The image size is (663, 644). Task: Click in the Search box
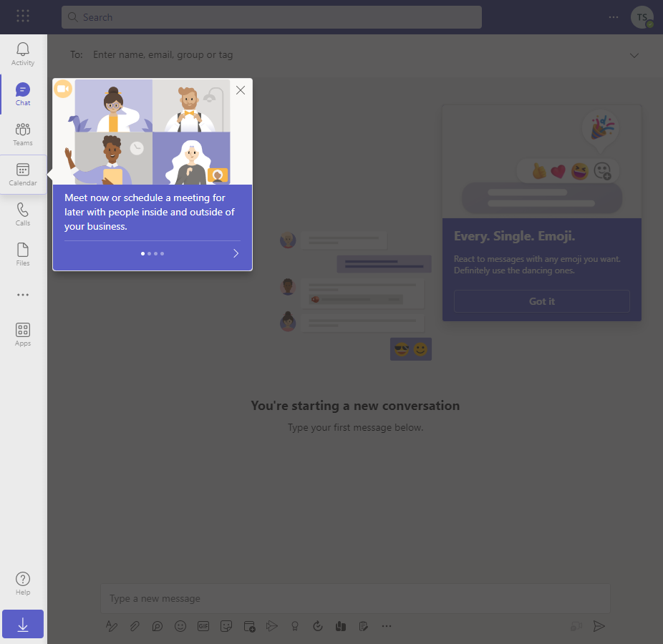[271, 17]
